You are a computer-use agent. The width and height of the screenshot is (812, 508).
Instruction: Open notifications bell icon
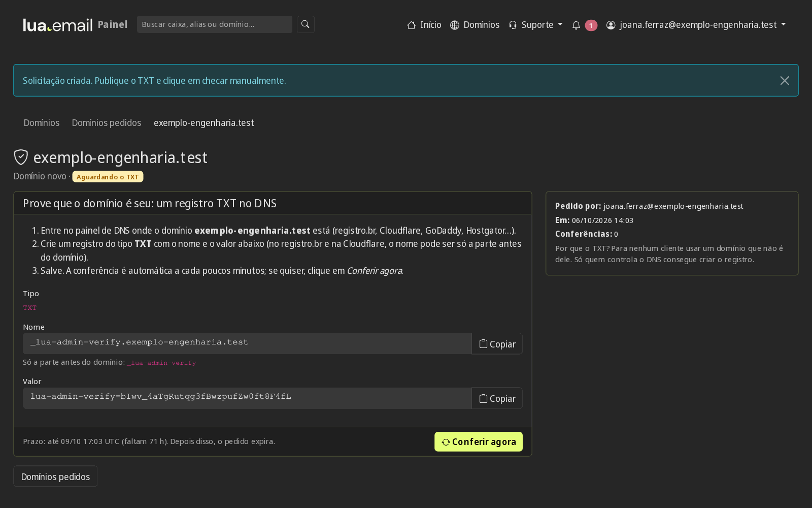pyautogui.click(x=576, y=25)
